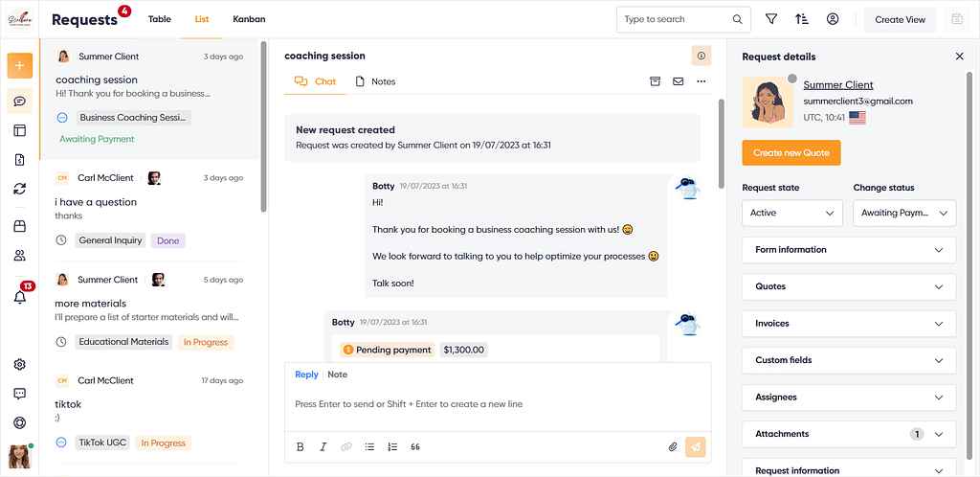The width and height of the screenshot is (980, 477).
Task: Expand the Custom fields section
Action: click(x=850, y=361)
